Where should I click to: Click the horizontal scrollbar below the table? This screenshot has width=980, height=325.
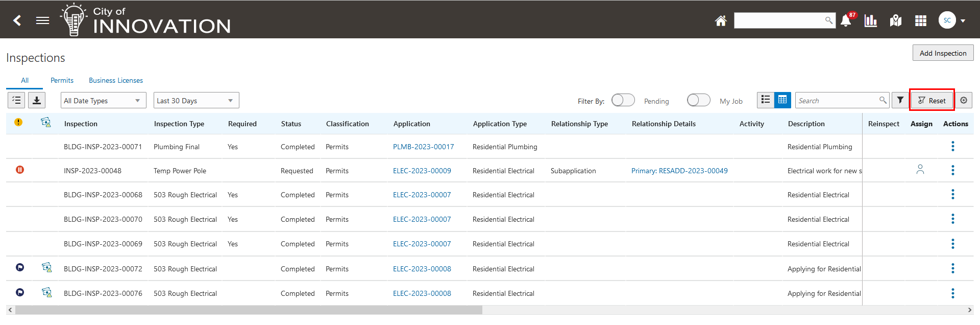249,310
